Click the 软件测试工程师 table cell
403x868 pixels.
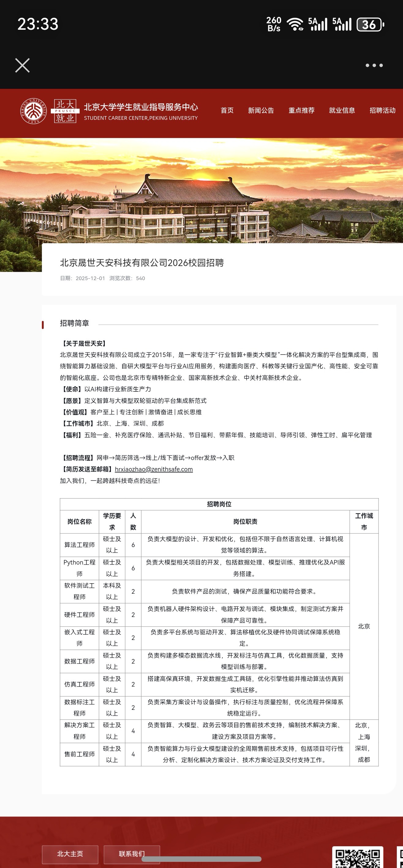click(x=79, y=591)
